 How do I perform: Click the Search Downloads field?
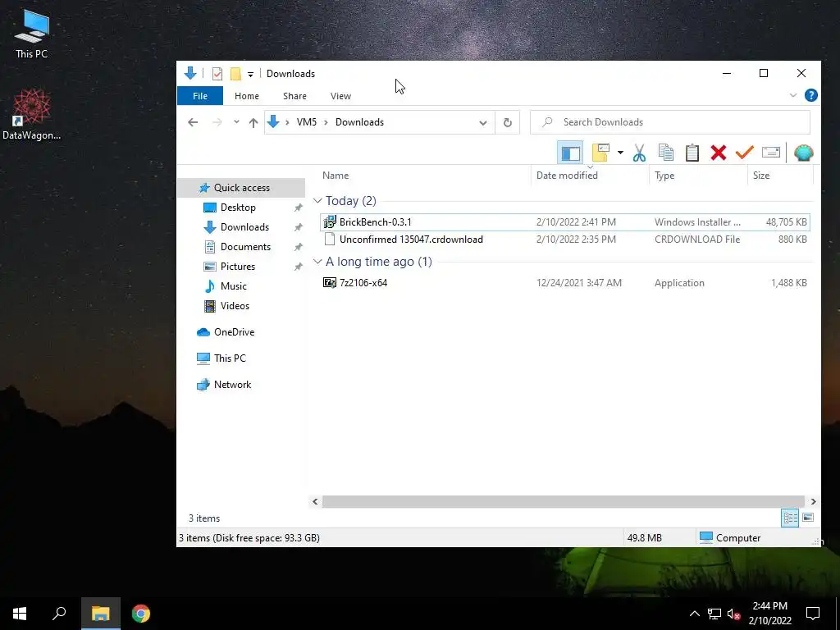(x=669, y=122)
